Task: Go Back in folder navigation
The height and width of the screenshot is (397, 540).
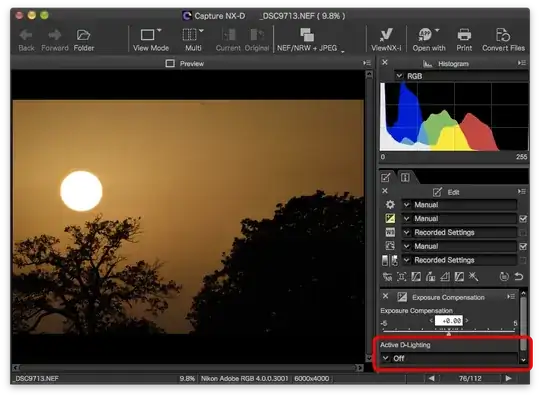Action: [x=26, y=40]
